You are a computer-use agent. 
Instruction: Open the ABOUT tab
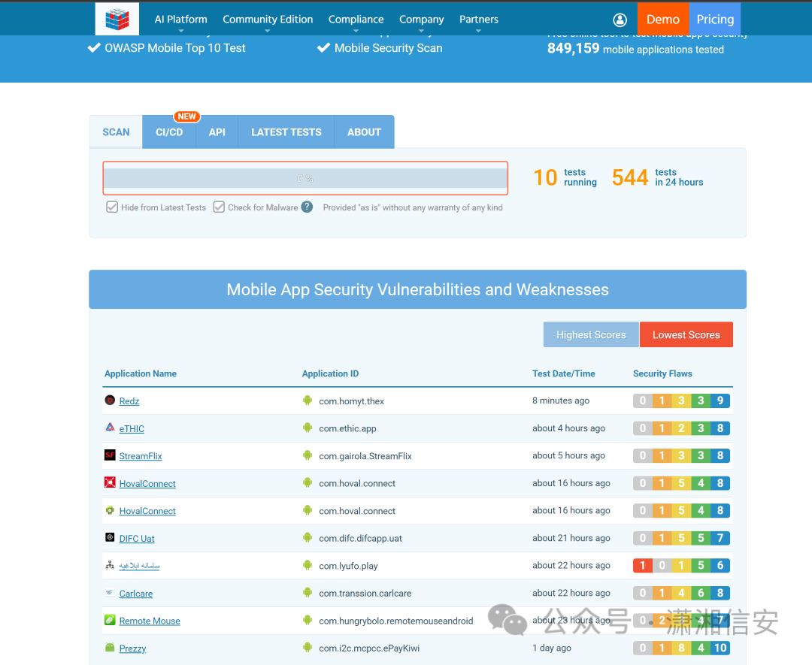364,132
